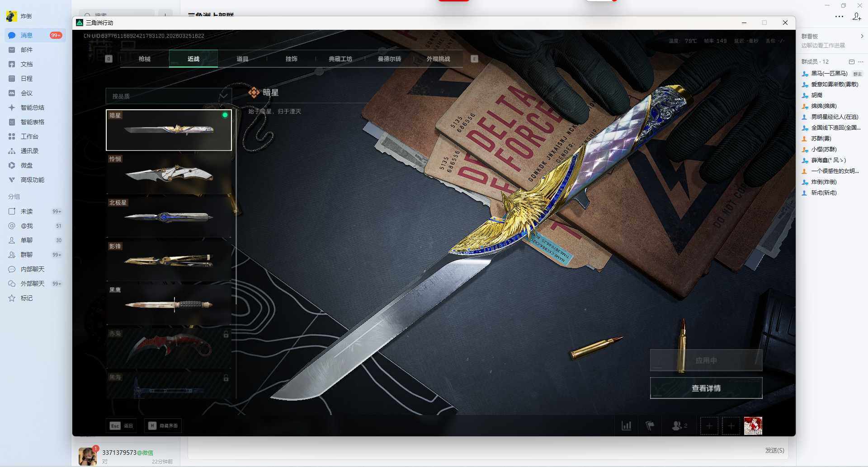Click the 炸倒 profile avatar in chat app

click(11, 16)
